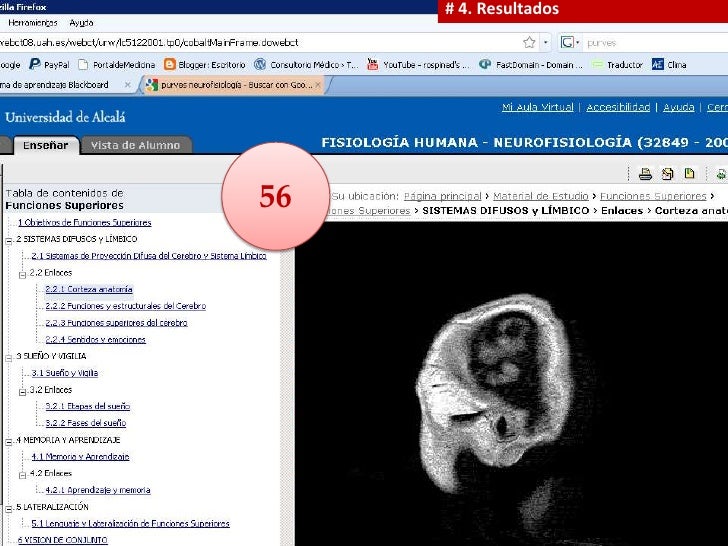Open 4.1 Memoria y Aprendizaje link
The image size is (728, 546).
point(80,456)
